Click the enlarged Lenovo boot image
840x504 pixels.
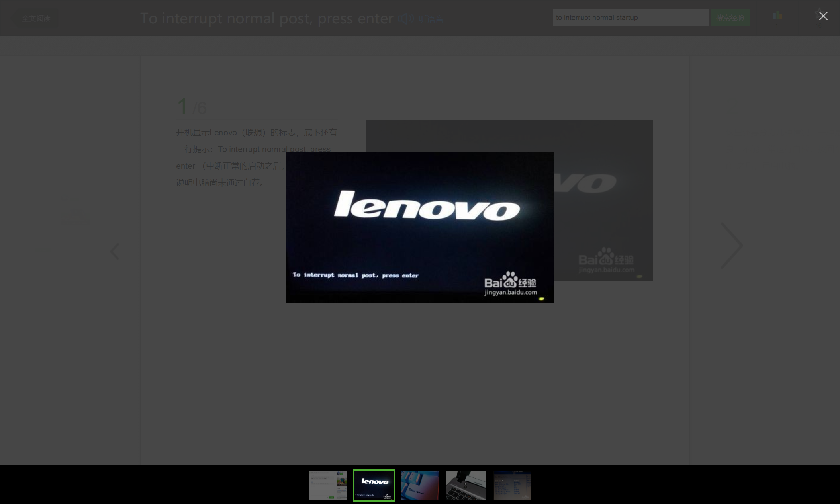point(420,227)
